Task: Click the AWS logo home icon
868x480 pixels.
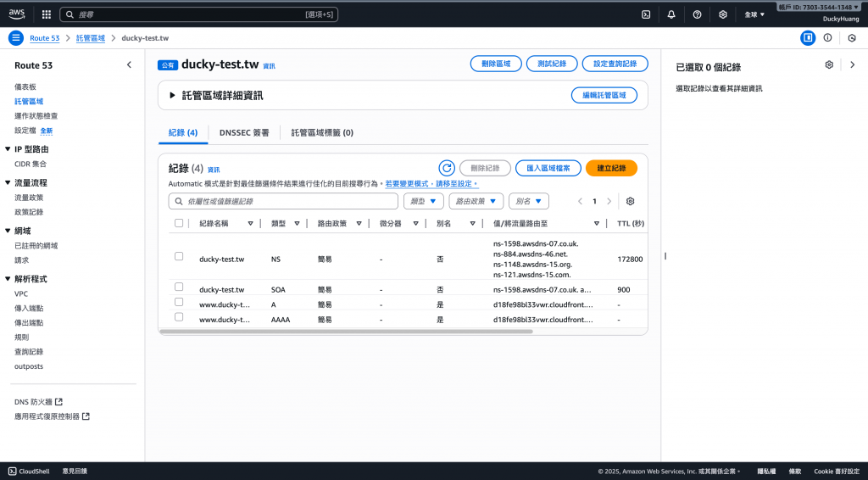Action: tap(17, 14)
